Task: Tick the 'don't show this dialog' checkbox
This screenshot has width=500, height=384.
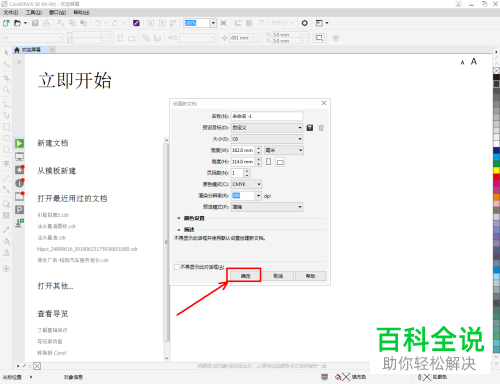Action: [x=177, y=267]
